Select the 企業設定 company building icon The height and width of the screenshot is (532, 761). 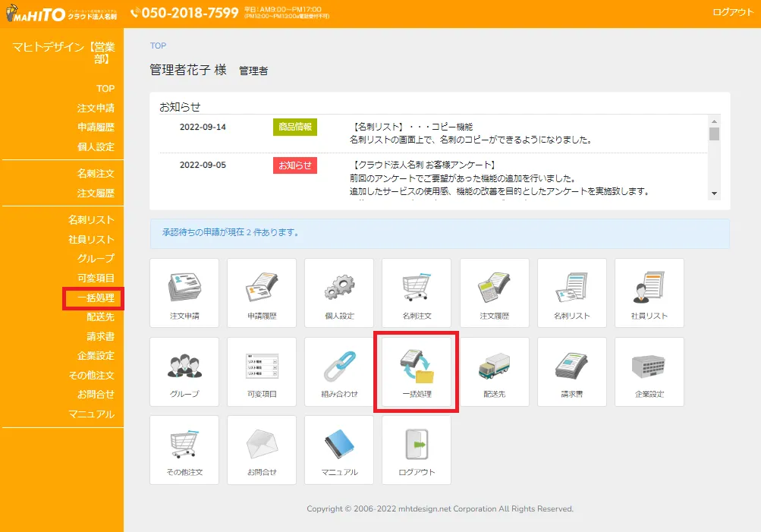[648, 371]
